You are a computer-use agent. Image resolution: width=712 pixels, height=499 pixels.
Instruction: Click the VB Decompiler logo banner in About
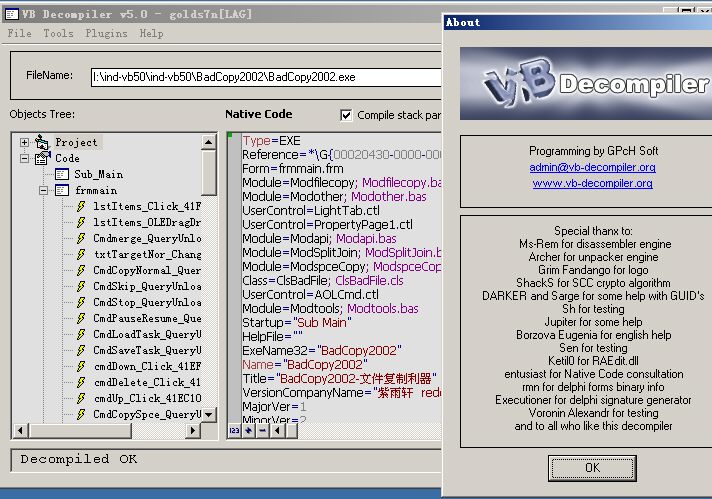pos(586,84)
